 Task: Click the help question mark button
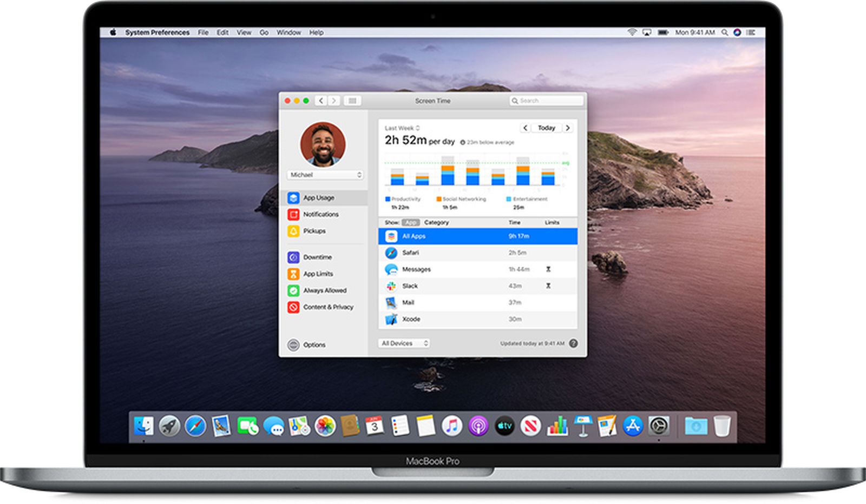point(572,343)
